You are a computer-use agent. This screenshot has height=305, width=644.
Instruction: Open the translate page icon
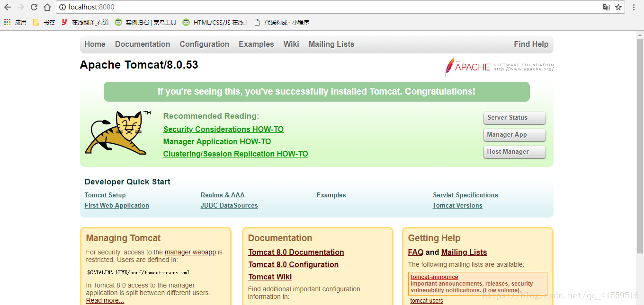[607, 7]
